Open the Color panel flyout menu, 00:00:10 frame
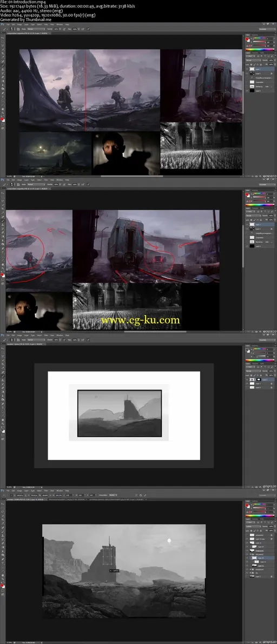Screen dimensions: 277x644 [x=275, y=35]
